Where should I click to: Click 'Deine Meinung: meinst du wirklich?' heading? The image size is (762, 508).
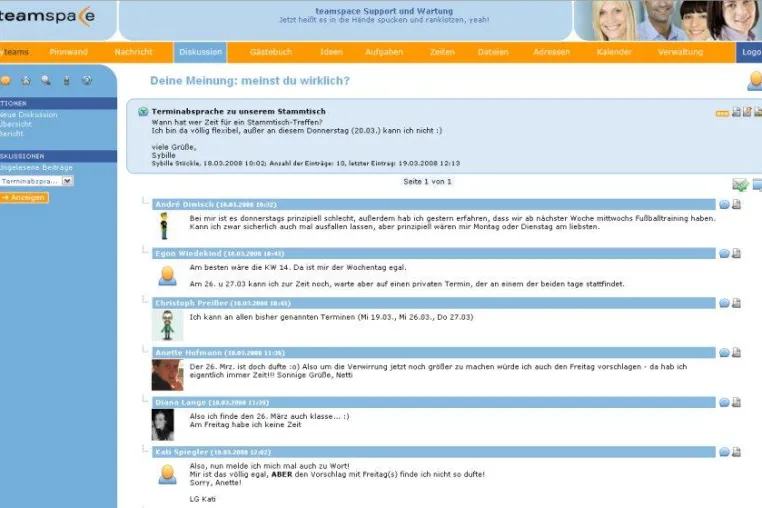[250, 81]
